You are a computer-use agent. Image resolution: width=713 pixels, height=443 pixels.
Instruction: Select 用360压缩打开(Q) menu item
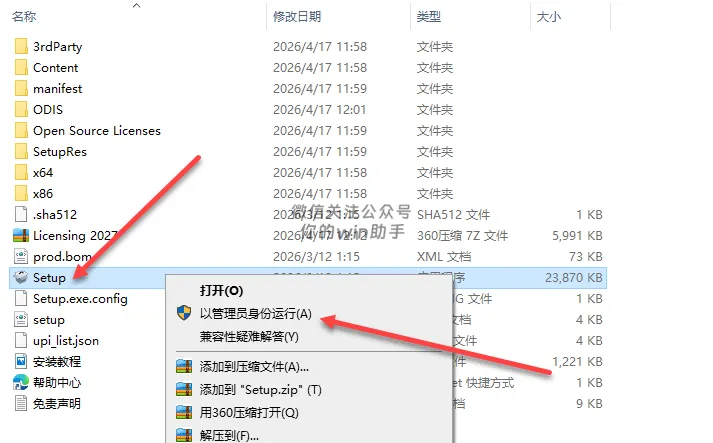coord(249,413)
